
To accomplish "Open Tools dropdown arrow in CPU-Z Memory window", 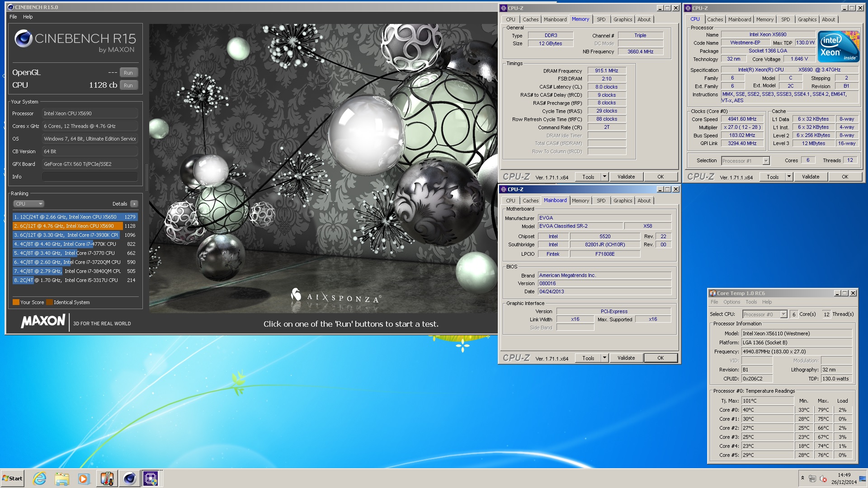I will pyautogui.click(x=604, y=177).
